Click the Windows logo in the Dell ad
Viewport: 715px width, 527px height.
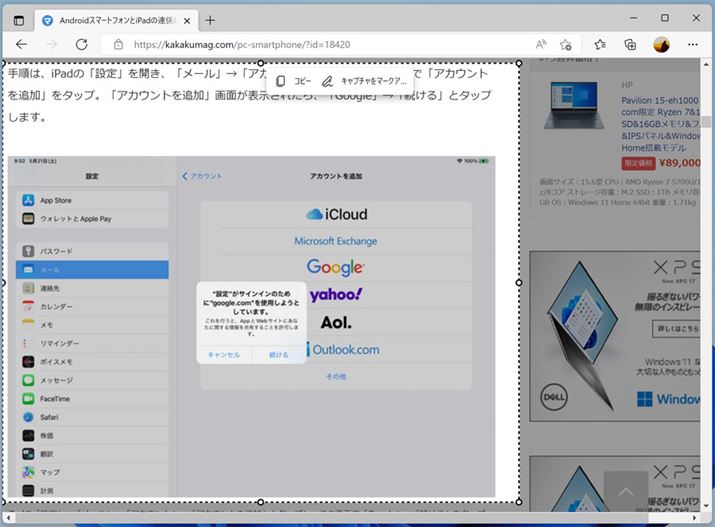[x=644, y=399]
